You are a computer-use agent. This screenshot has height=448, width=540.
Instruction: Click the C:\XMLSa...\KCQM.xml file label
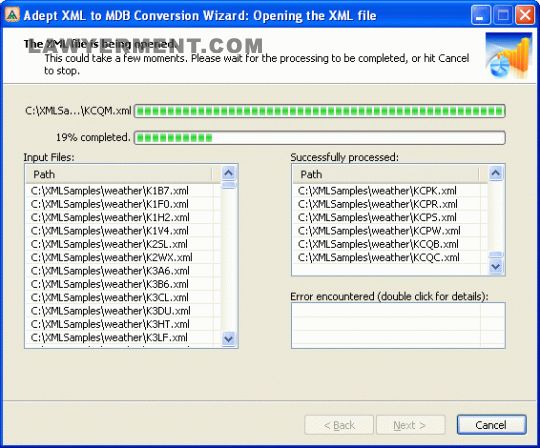pyautogui.click(x=78, y=111)
